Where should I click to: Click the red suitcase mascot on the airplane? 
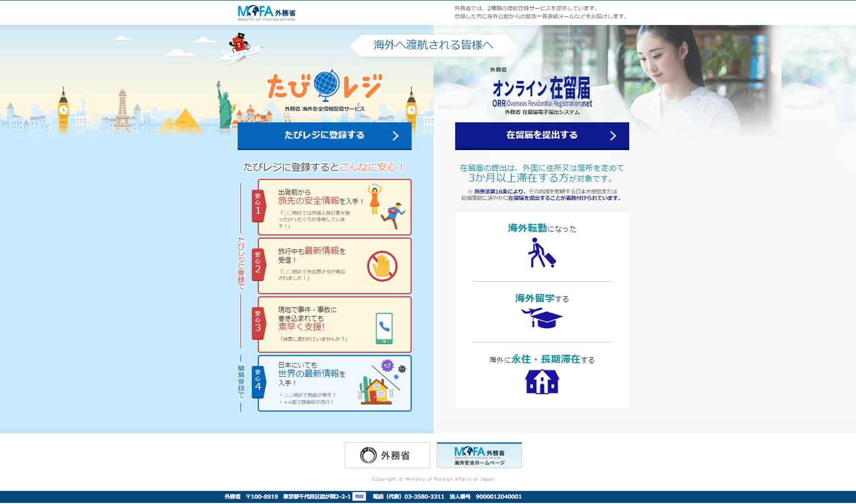[239, 43]
